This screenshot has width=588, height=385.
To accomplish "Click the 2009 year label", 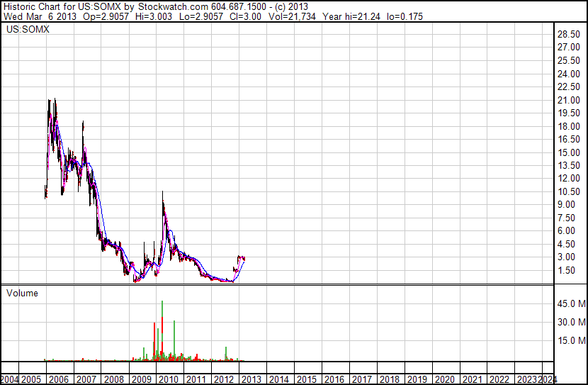I will 142,379.
